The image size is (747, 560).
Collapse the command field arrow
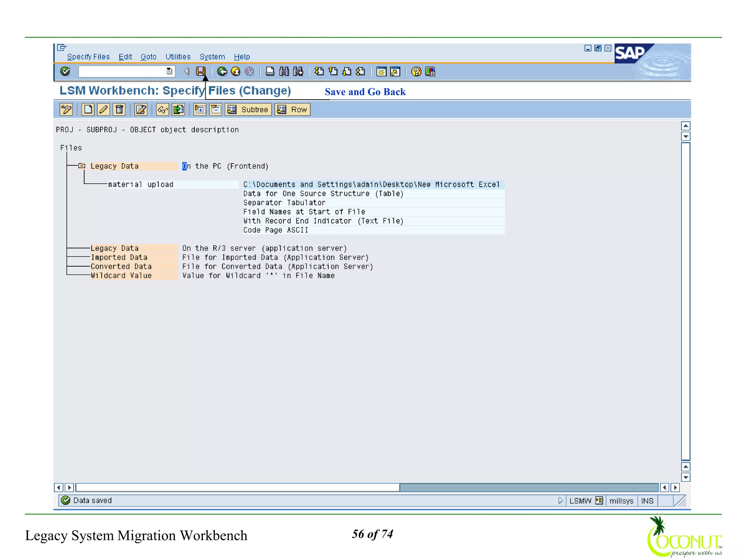coord(186,71)
